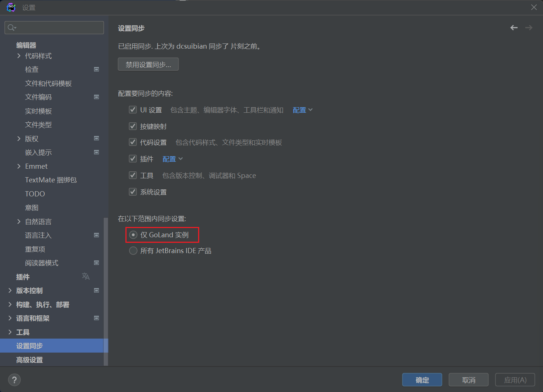Expand the 构建、执行、部署 section

point(10,304)
